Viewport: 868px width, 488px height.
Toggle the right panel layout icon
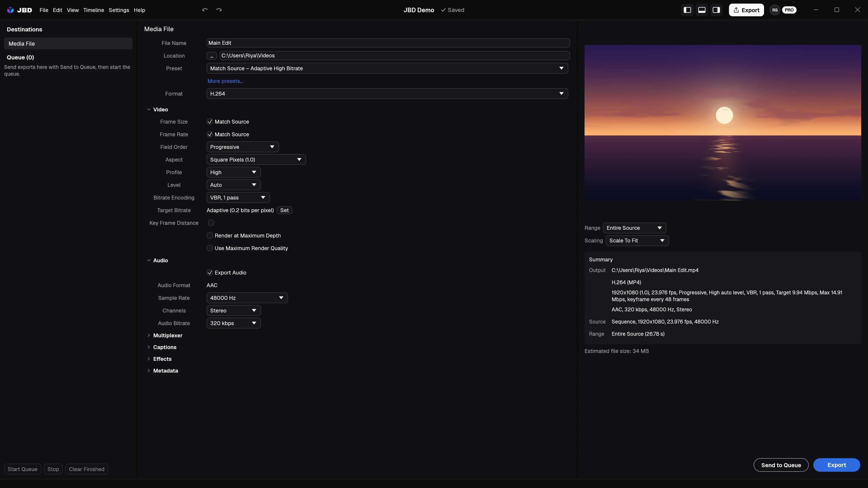click(716, 10)
